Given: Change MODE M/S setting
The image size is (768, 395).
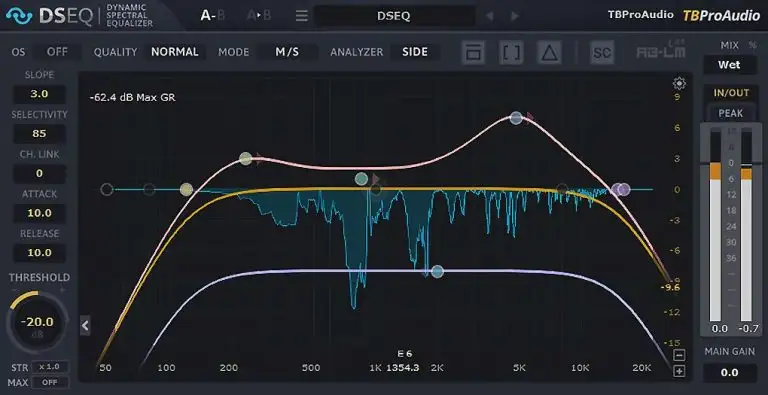Looking at the screenshot, I should 287,52.
